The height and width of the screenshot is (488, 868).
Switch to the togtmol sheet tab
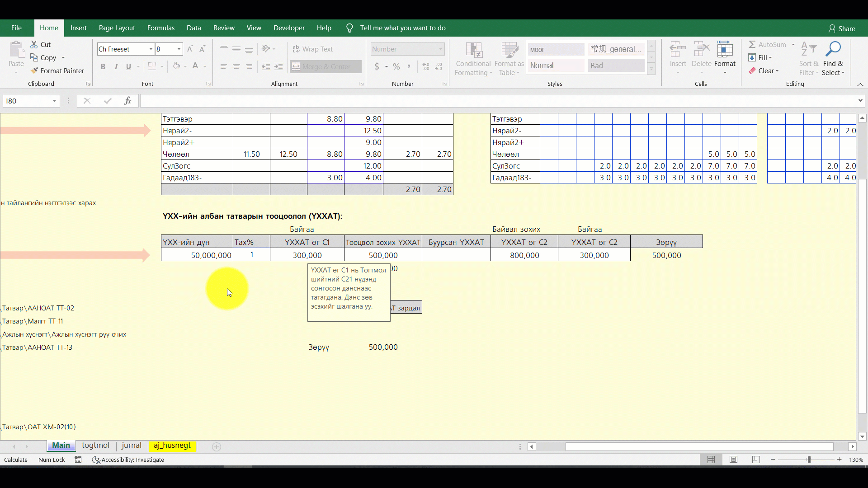click(x=95, y=446)
